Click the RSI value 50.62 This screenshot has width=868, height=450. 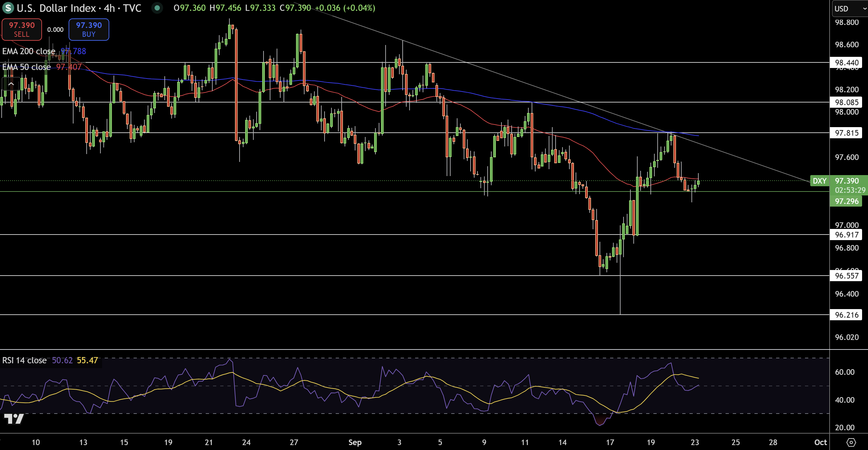(62, 360)
